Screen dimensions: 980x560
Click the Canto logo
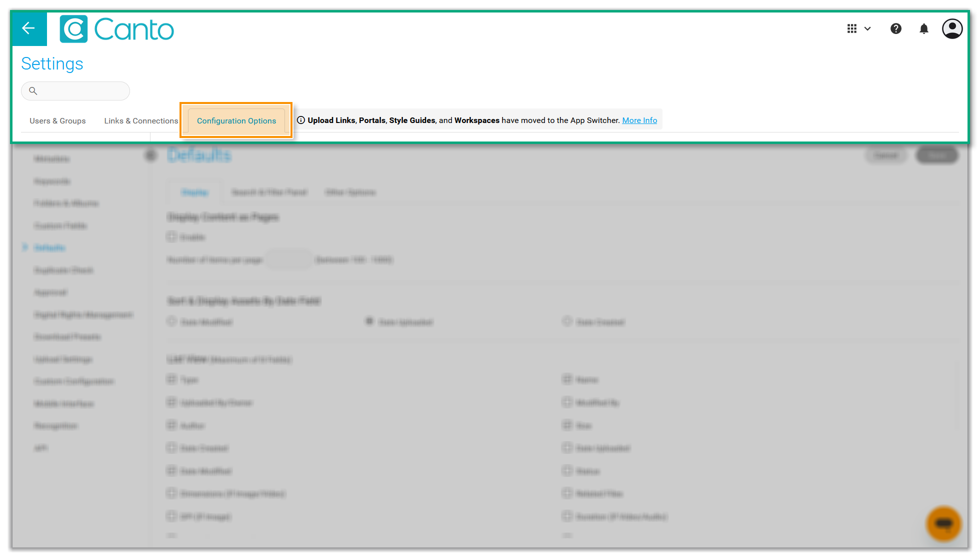click(116, 29)
